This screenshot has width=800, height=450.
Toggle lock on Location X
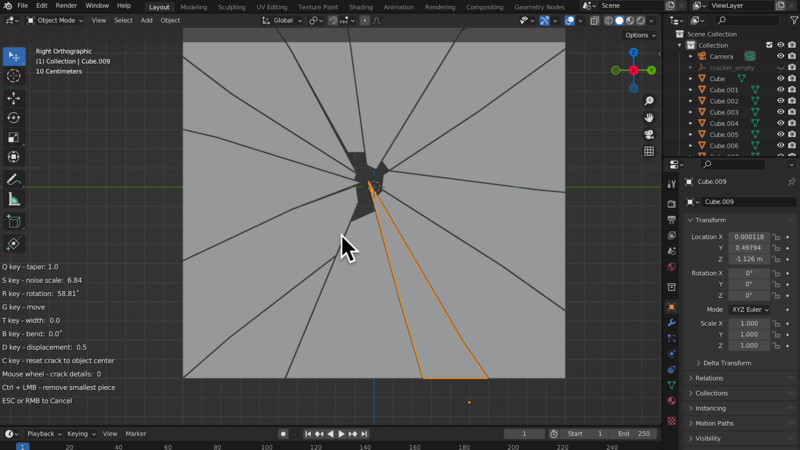(776, 237)
